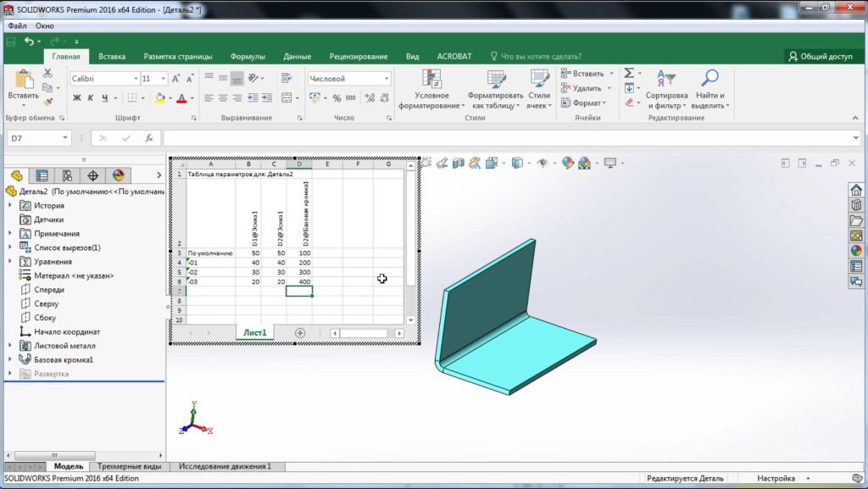
Task: Open Форматировать как таблицу gallery
Action: tap(495, 89)
